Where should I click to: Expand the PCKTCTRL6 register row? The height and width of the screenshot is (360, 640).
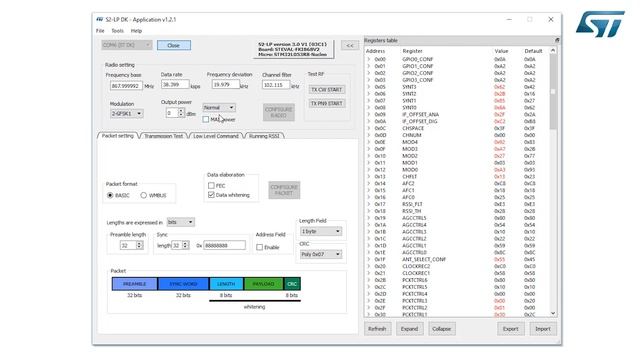point(368,280)
